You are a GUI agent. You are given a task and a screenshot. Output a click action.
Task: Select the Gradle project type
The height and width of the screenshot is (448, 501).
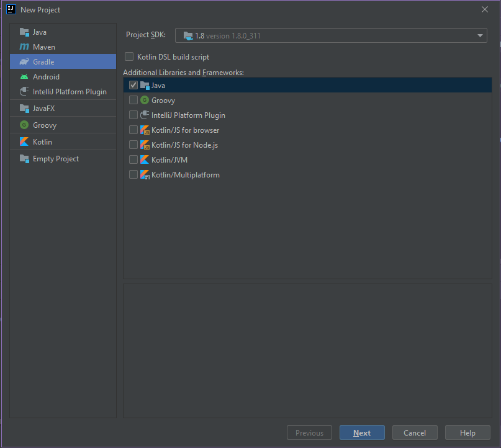coord(63,61)
